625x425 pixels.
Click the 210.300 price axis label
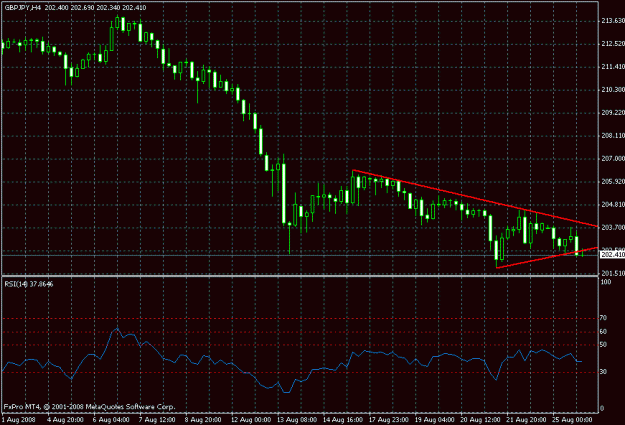613,90
